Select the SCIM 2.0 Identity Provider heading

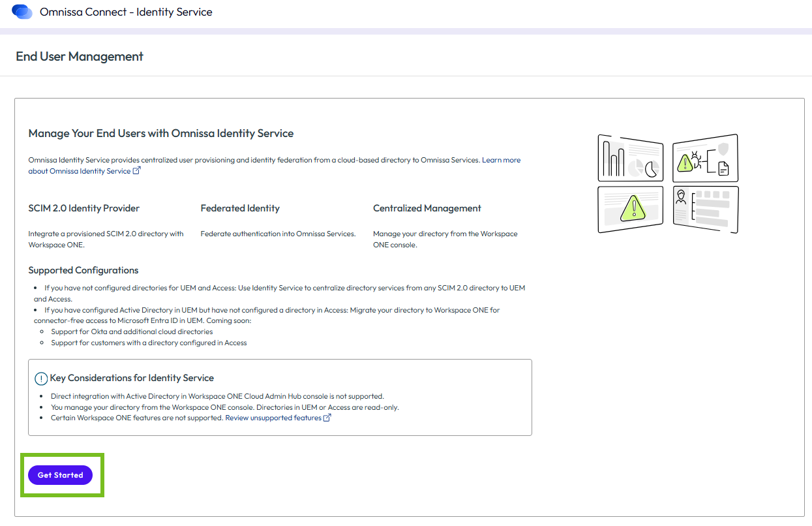[x=84, y=208]
